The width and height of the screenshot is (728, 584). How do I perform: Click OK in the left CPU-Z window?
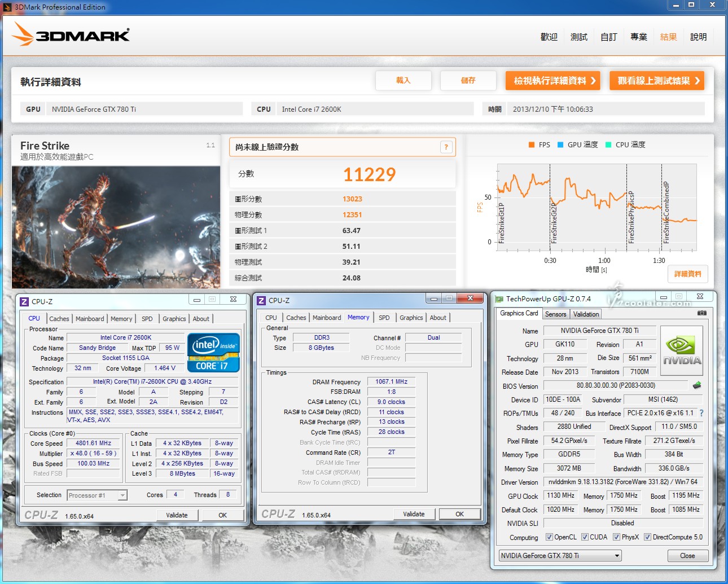point(223,515)
